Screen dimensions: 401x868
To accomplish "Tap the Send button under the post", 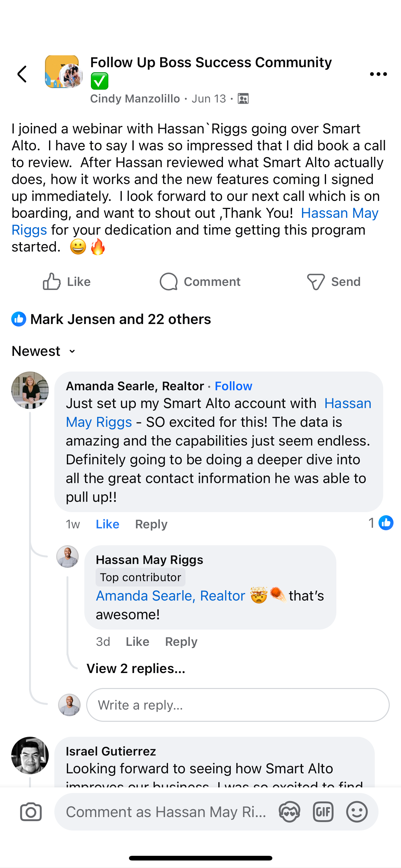I will tap(334, 282).
